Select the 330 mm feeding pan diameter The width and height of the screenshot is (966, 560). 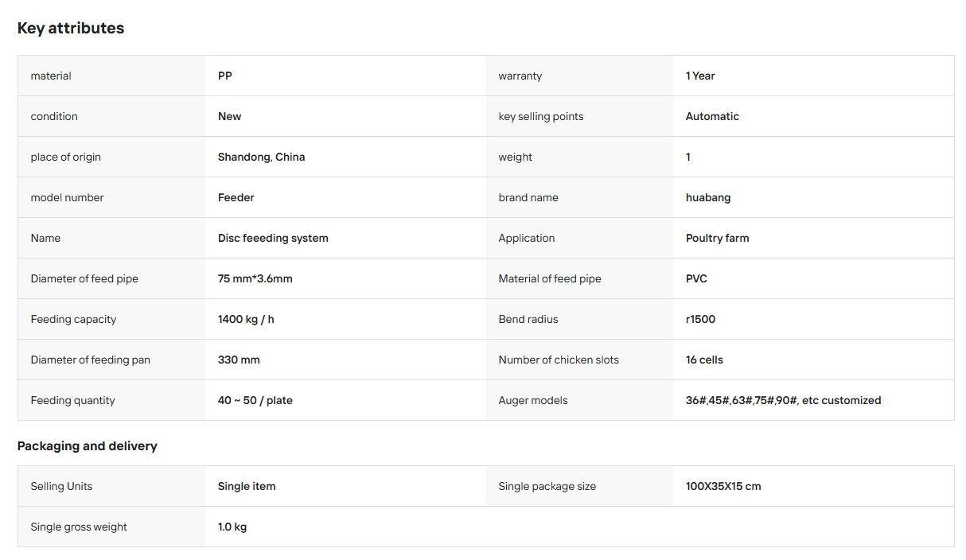tap(239, 360)
